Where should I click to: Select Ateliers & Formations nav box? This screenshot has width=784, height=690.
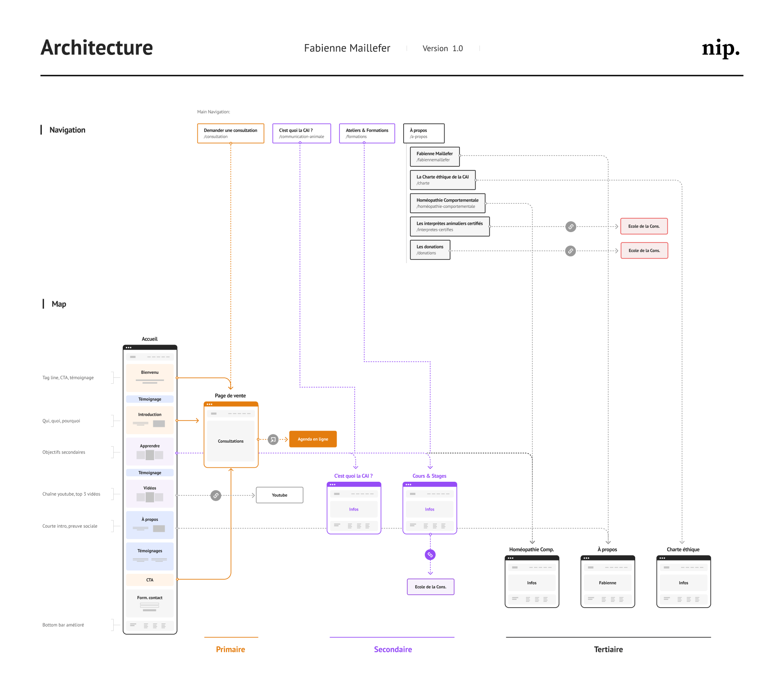[x=367, y=133]
